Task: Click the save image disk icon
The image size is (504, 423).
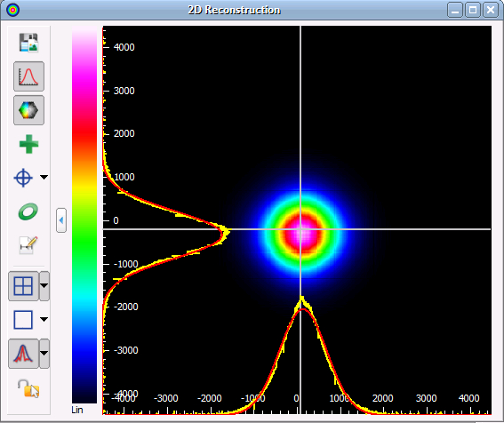Action: [x=28, y=43]
